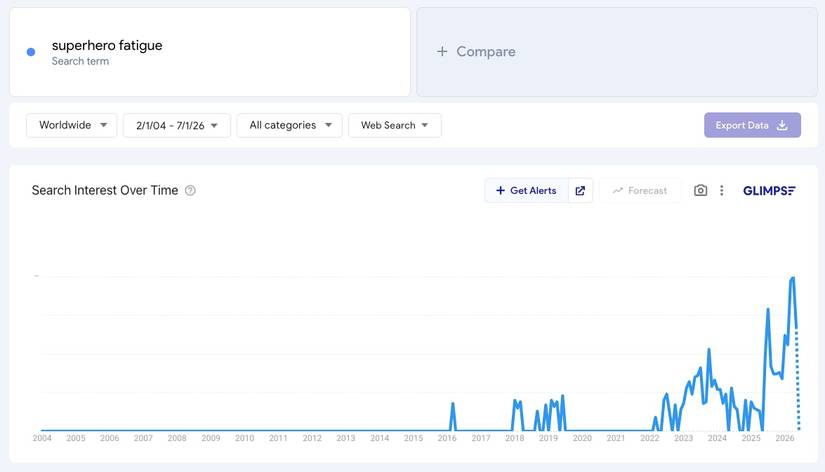Click the 2016 label on the time axis
Viewport: 825px width, 472px height.
[447, 438]
